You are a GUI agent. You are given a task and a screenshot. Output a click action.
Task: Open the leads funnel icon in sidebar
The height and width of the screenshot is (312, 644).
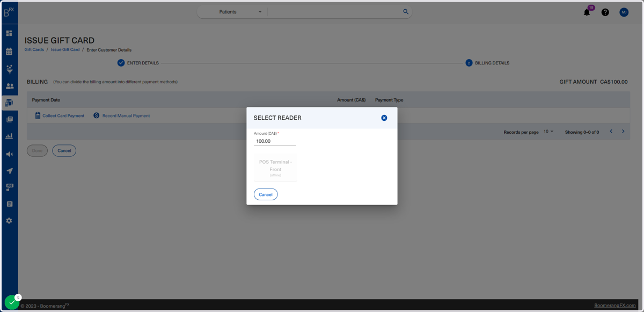(x=9, y=69)
